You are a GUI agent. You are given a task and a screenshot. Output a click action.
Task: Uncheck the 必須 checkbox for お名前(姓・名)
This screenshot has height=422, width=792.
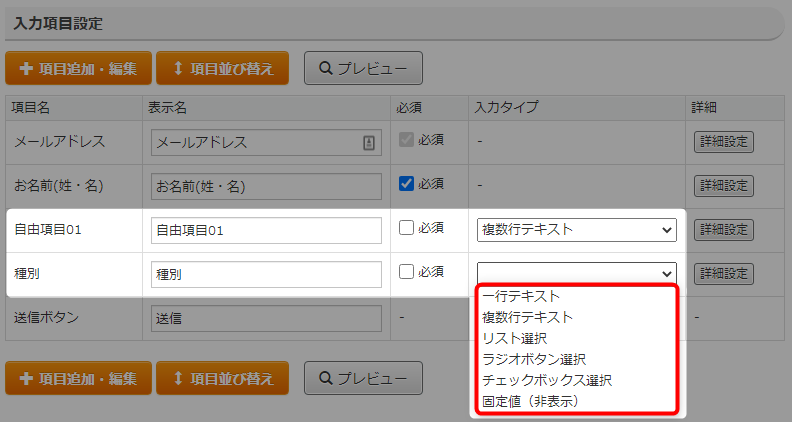point(406,183)
